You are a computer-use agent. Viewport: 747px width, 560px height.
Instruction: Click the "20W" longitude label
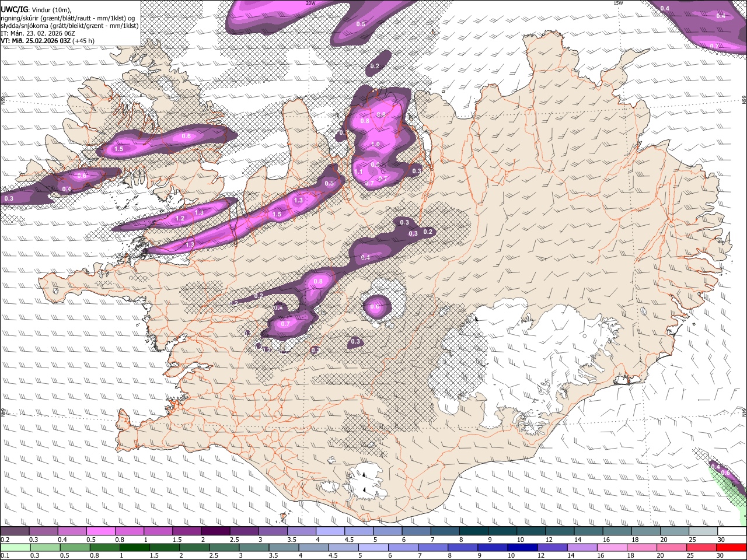310,3
